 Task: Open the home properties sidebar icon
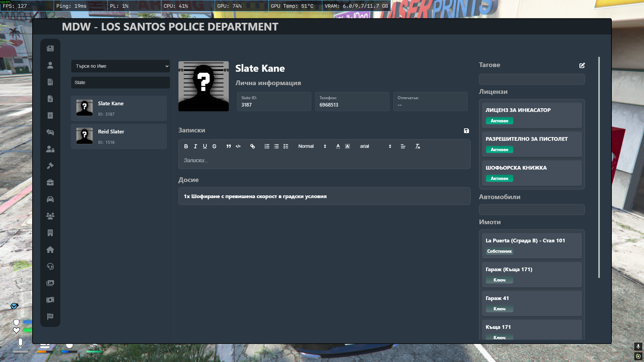pos(50,249)
